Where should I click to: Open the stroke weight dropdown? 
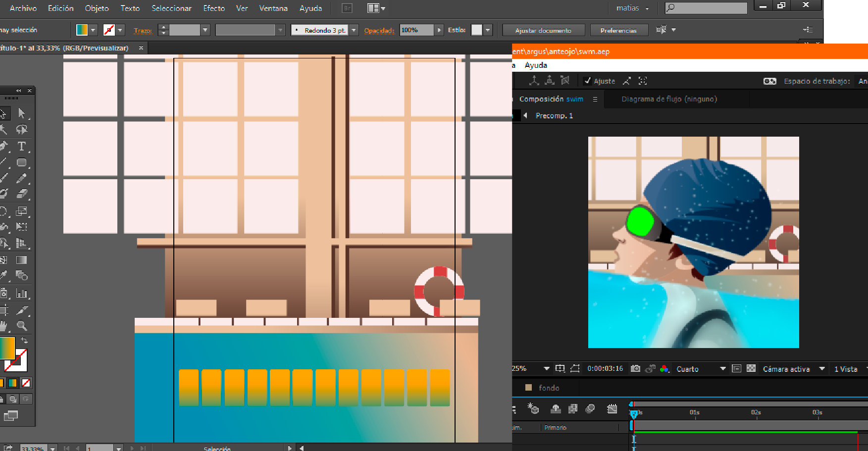pos(205,30)
